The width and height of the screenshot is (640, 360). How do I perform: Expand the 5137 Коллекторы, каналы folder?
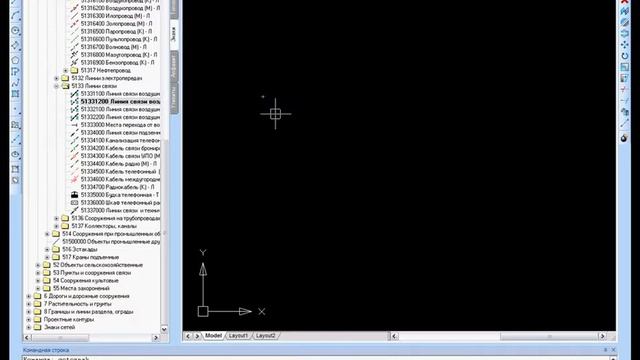click(56, 226)
